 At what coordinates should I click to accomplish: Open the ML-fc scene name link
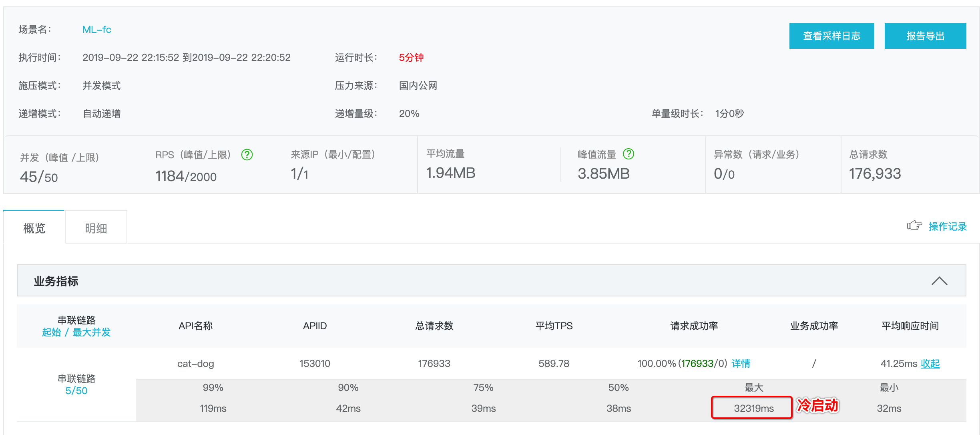click(96, 30)
